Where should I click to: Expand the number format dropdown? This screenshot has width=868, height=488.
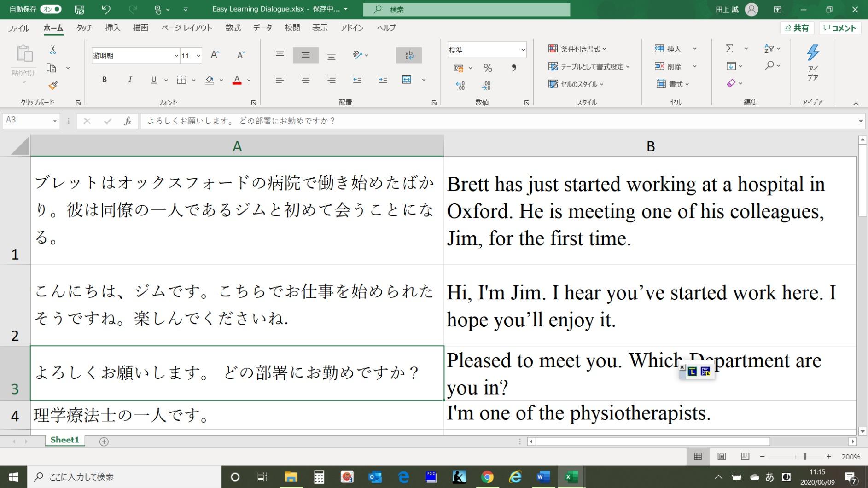click(523, 50)
